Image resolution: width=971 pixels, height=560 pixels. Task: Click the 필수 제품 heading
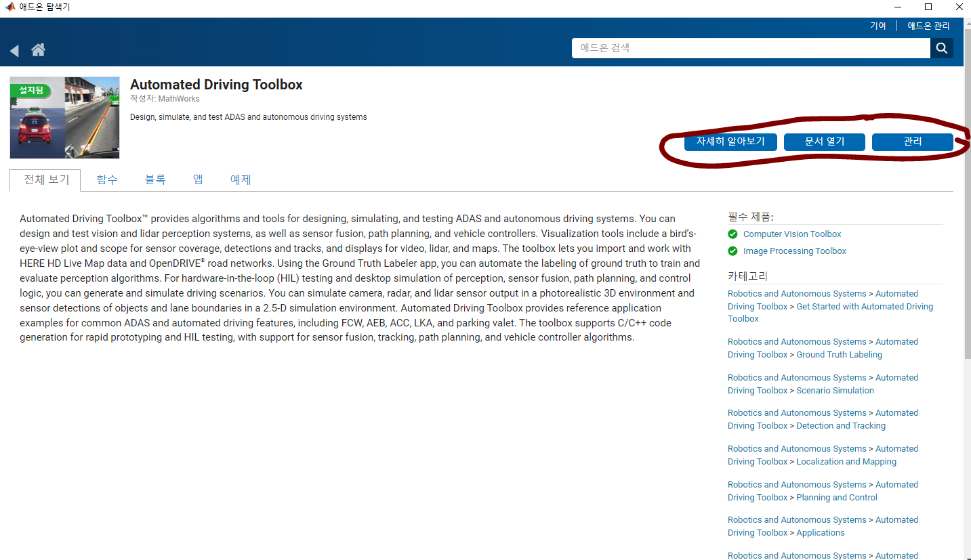(x=750, y=217)
